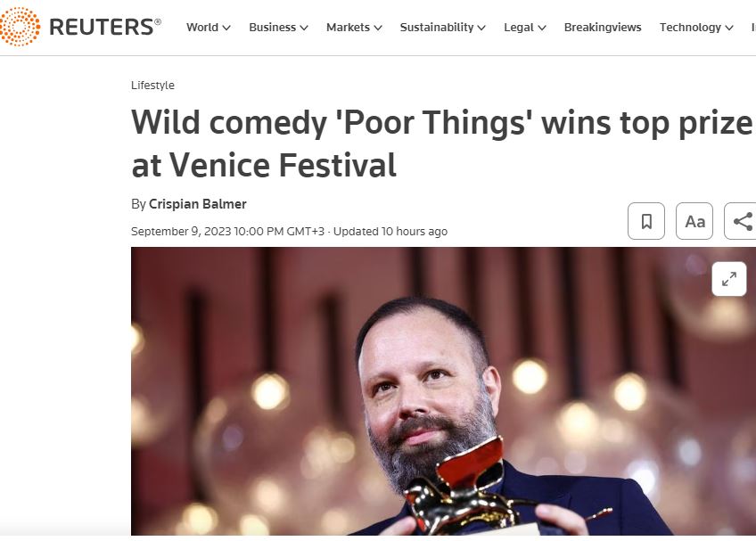Bookmark this article with the save icon

tap(646, 221)
